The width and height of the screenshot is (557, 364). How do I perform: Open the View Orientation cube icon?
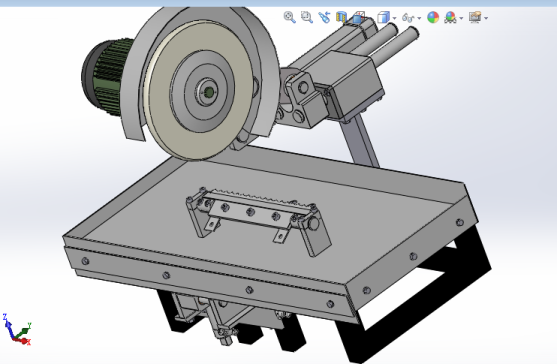pyautogui.click(x=358, y=17)
